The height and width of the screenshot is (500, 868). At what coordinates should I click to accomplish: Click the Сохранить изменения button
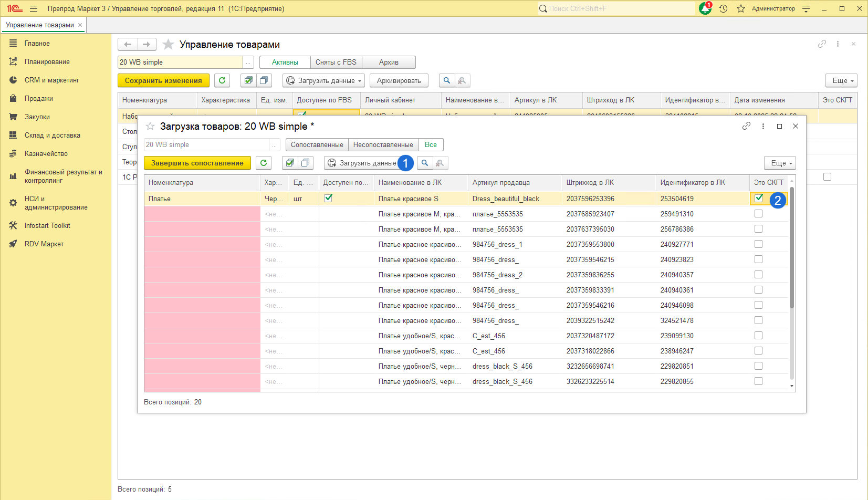coord(163,80)
